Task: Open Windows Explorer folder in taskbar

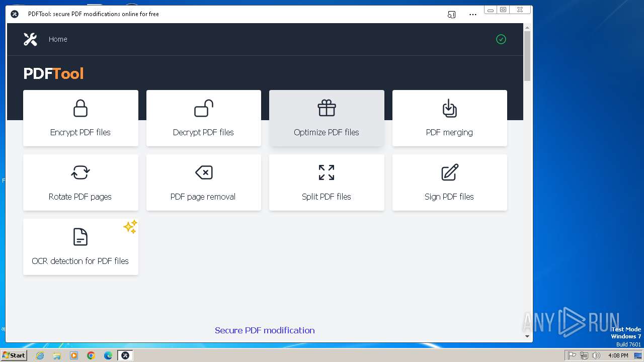Action: (x=57, y=355)
